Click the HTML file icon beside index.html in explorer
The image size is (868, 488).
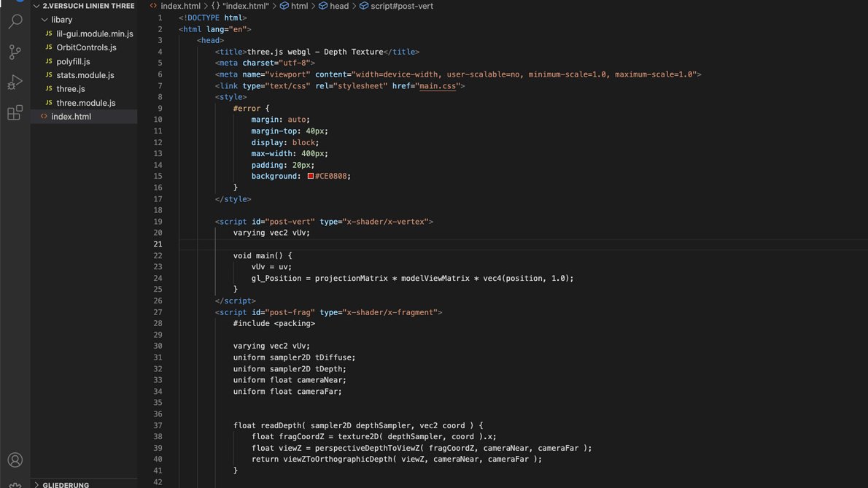point(44,117)
